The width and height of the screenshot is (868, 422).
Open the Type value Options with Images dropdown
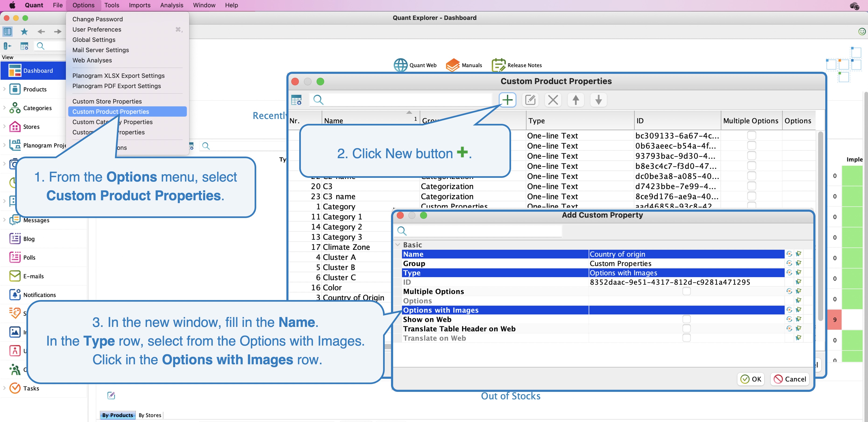686,273
